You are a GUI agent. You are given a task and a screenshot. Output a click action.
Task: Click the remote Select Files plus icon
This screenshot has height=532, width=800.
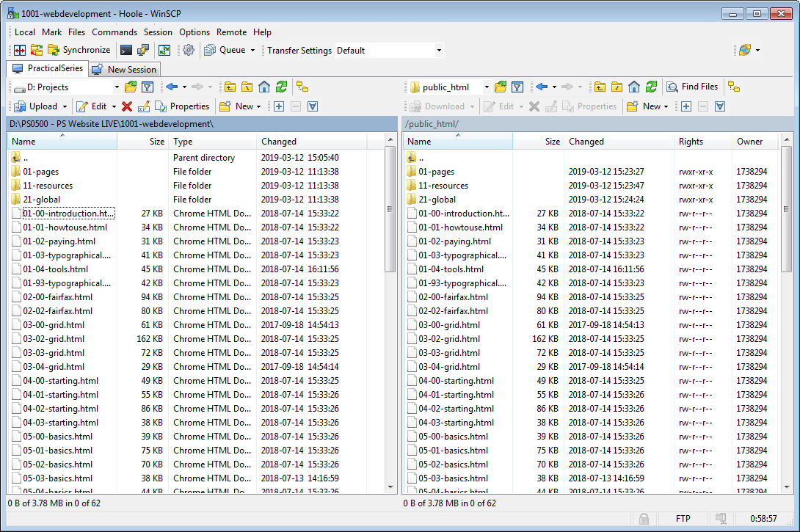point(686,106)
